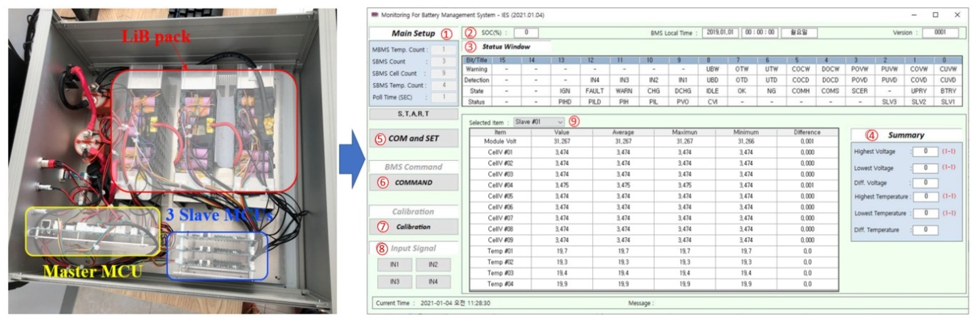Image resolution: width=980 pixels, height=321 pixels.
Task: Toggle input signal IN4
Action: point(433,281)
